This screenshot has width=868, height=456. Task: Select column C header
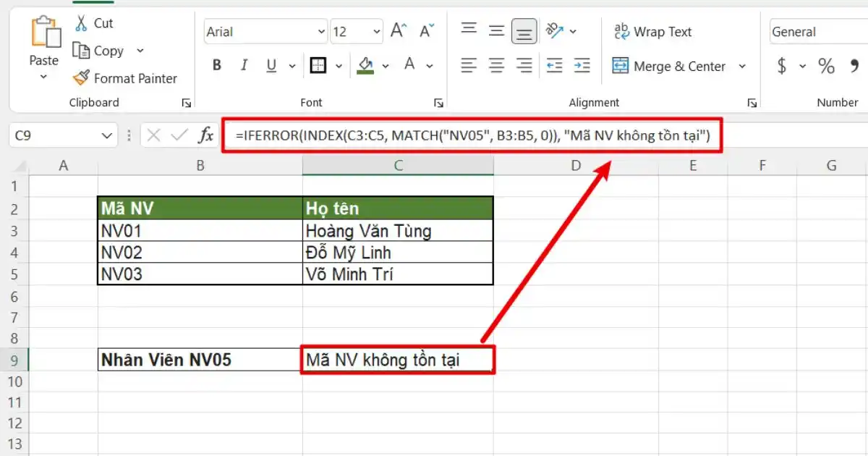398,166
